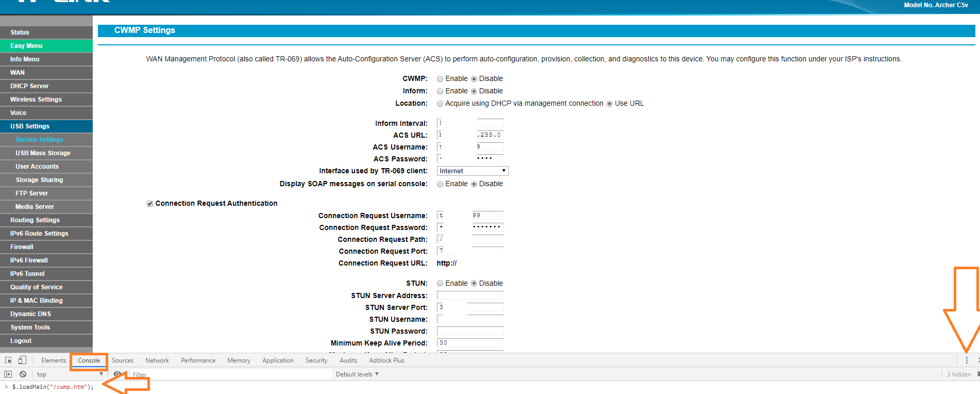Uncheck Connection Request Authentication checkbox
980x394 pixels.
click(x=150, y=204)
